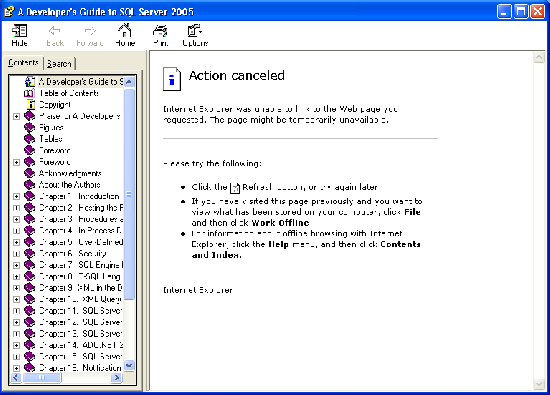Screen dimensions: 550x395
Task: Click the info document icon next to Action canceled
Action: tap(172, 79)
